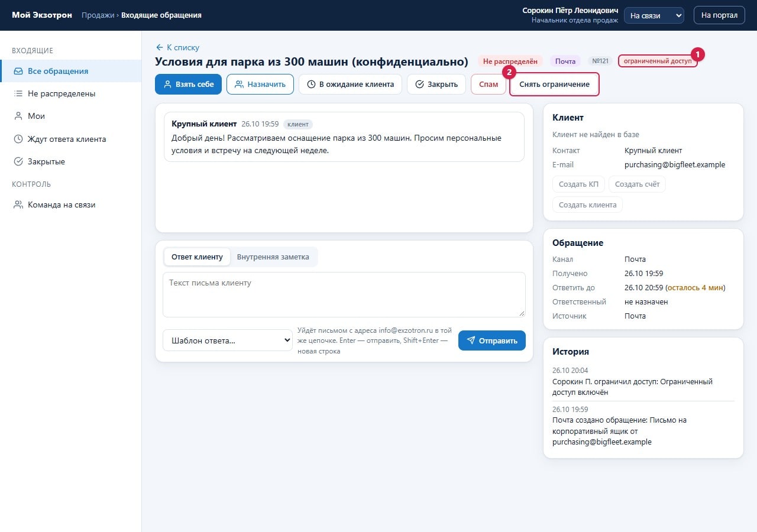Click the people icon on Назначить button
Viewport: 757px width, 532px height.
coord(239,85)
